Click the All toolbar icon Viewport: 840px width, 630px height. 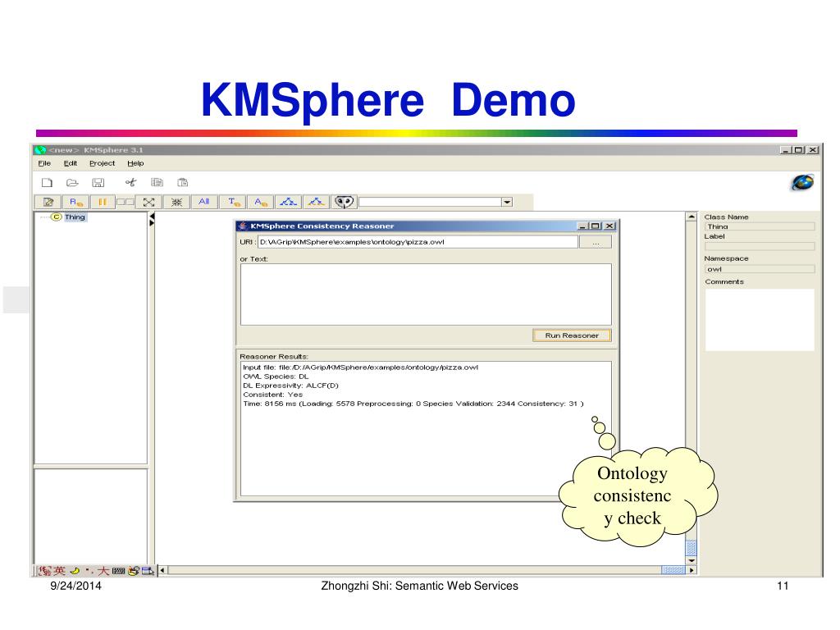pos(204,202)
